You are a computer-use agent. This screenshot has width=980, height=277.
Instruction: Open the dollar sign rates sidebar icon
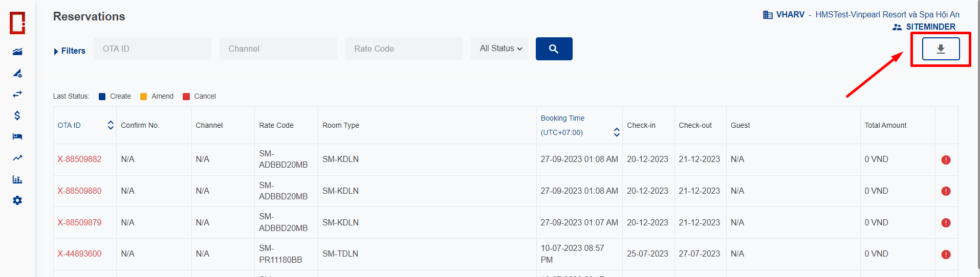pyautogui.click(x=17, y=116)
